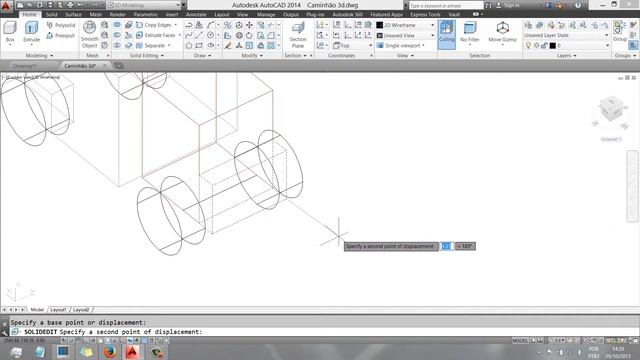Image resolution: width=640 pixels, height=360 pixels.
Task: Switch to the Solid ribbon tab
Action: coord(51,14)
